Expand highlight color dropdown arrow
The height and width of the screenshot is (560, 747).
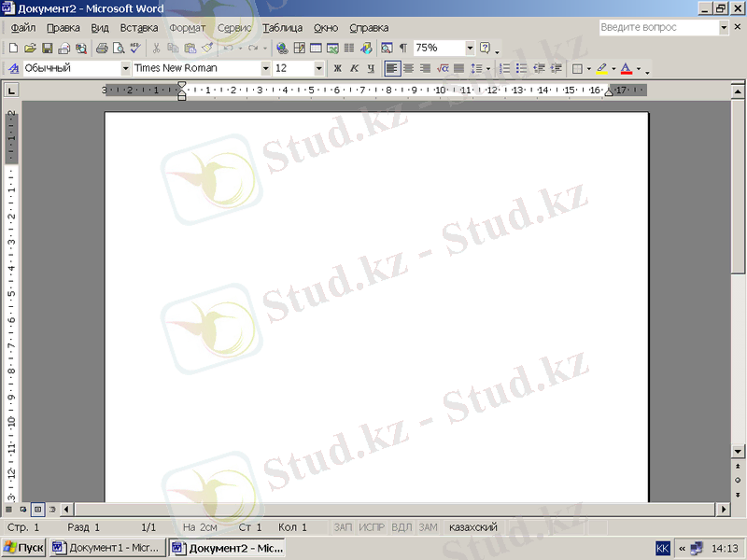point(613,68)
